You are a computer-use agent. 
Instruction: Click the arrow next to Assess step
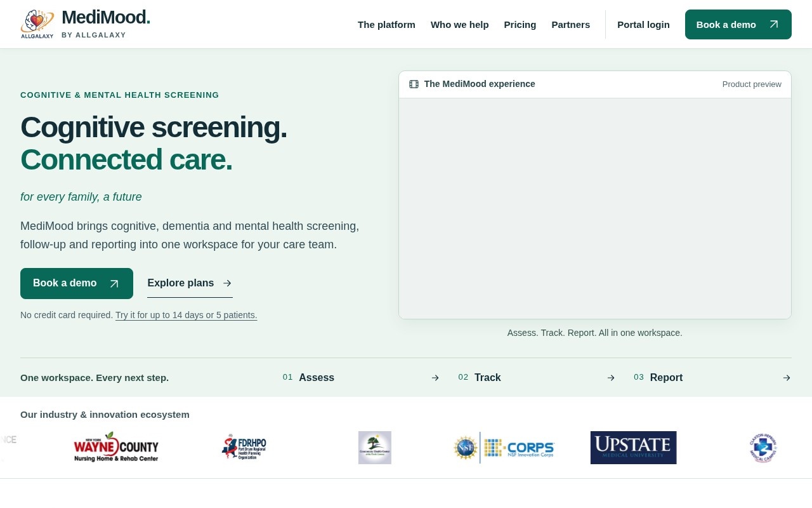tap(435, 378)
